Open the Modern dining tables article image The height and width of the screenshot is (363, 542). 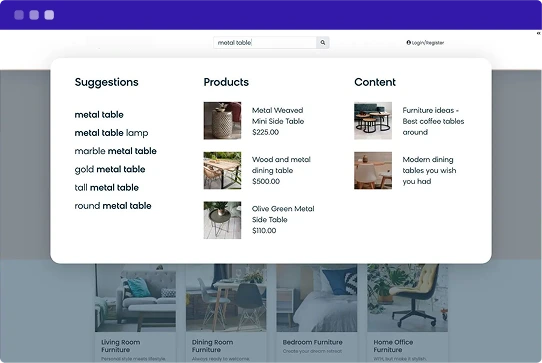(373, 170)
